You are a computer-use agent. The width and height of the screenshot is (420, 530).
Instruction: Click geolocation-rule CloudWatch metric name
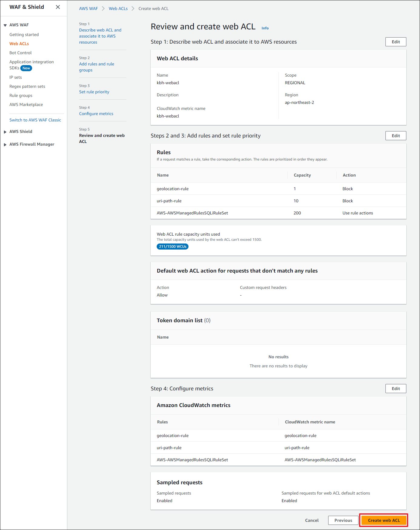pos(300,436)
